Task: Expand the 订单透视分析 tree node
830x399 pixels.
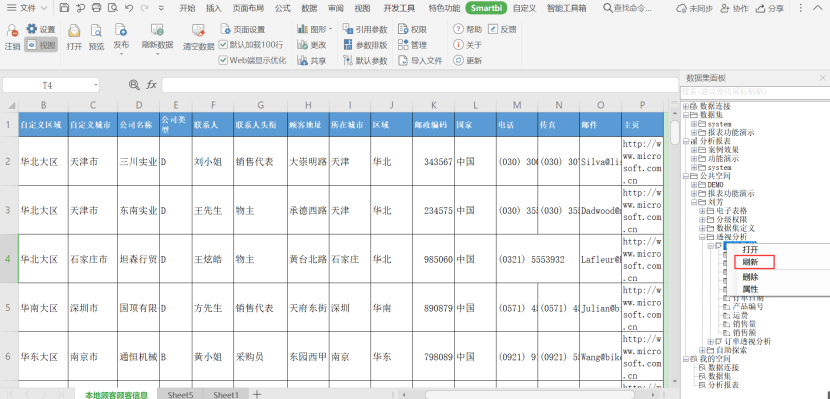Action: coord(710,341)
